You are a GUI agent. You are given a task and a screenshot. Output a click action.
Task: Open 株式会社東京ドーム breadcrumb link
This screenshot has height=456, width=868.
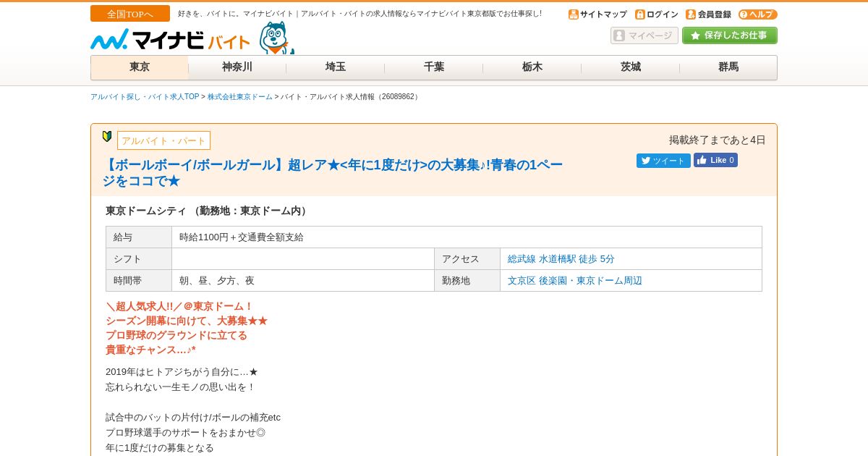tap(240, 97)
